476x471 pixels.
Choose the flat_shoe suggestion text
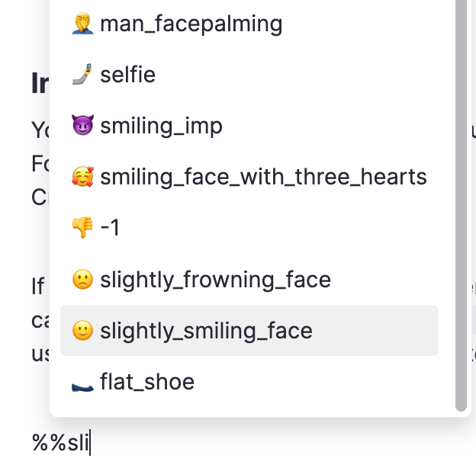point(147,381)
